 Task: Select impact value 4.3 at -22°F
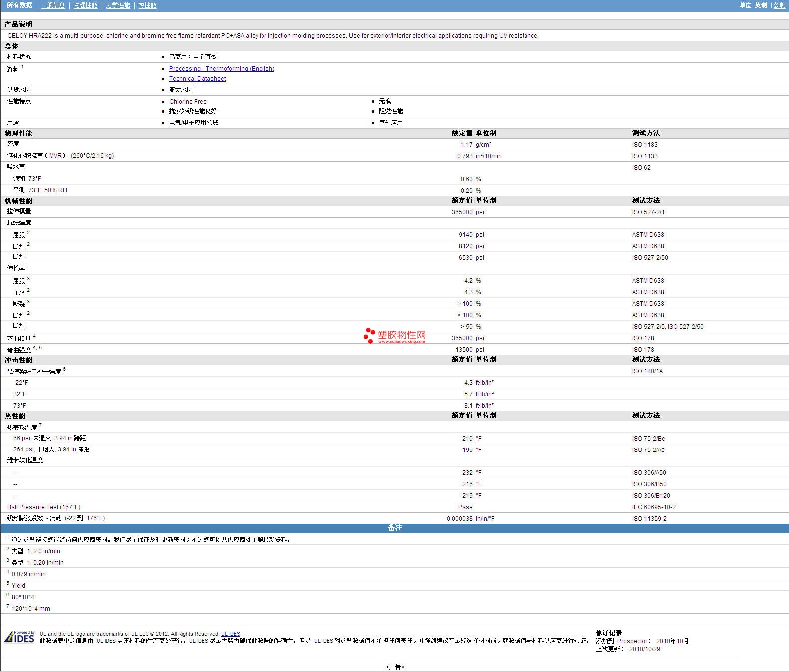pos(468,383)
